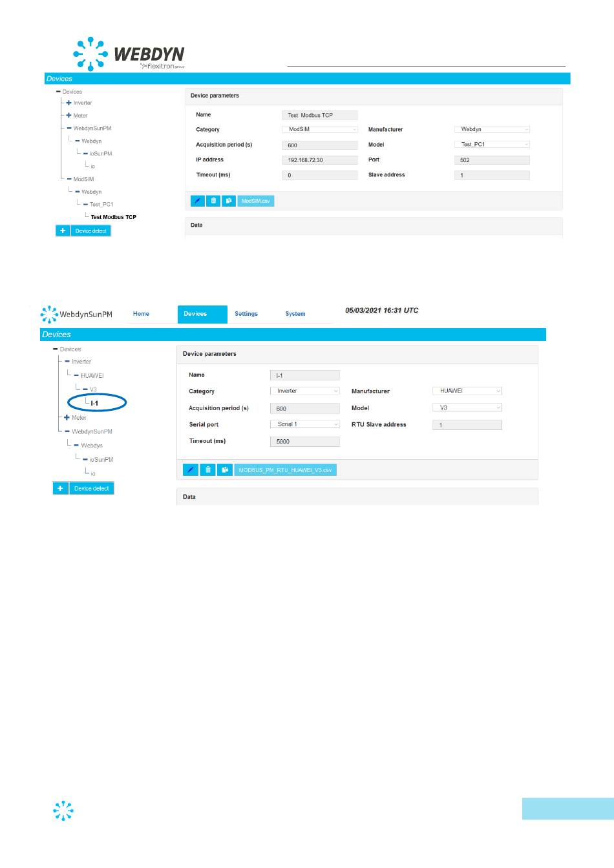Screen dimensions: 614x868
Task: Click the ModSIM.csv file button
Action: (256, 201)
